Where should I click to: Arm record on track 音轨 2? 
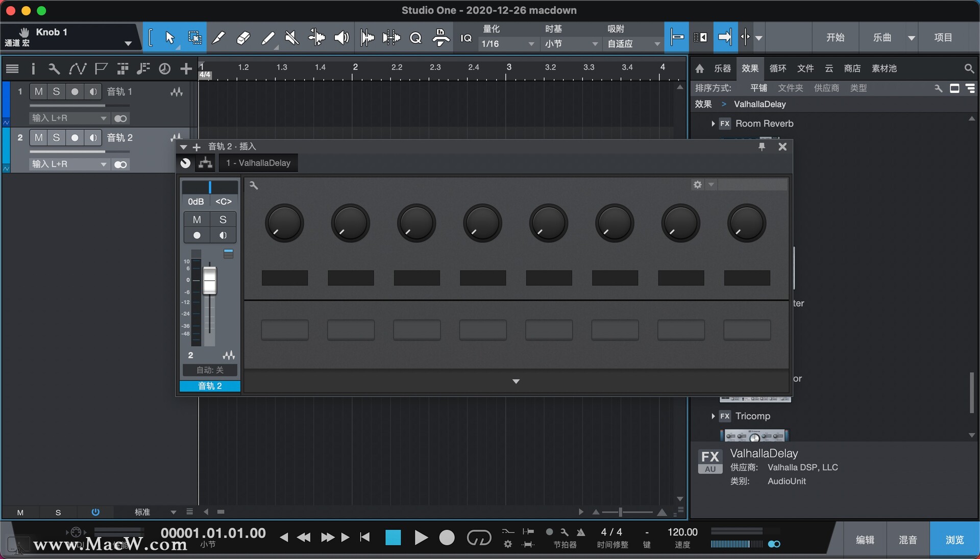75,137
